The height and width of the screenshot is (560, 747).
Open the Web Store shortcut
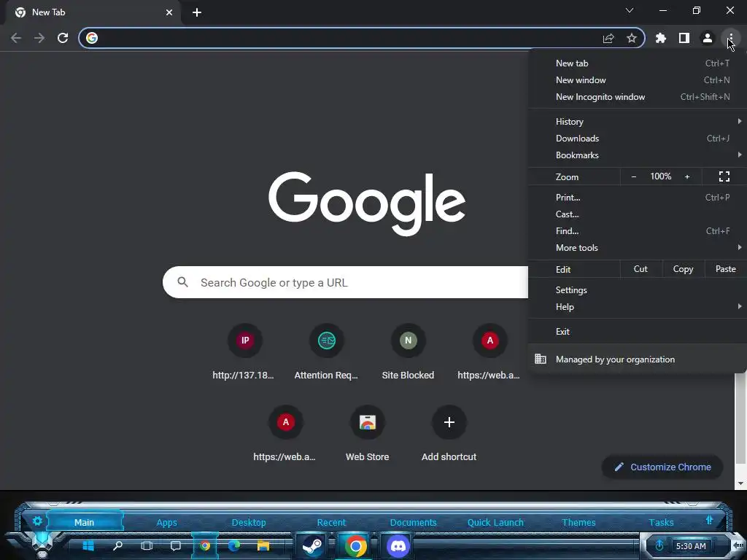(368, 433)
